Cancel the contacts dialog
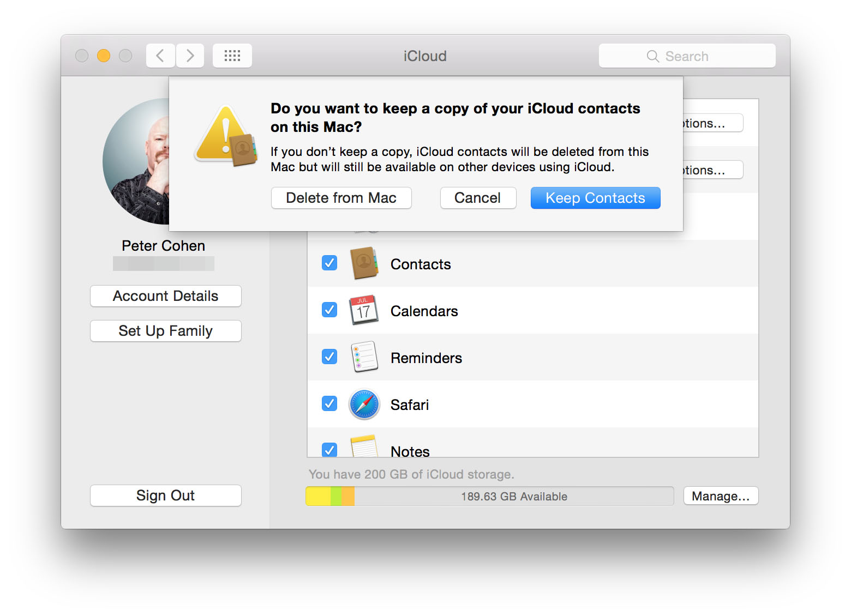Image resolution: width=851 pixels, height=616 pixels. click(x=478, y=198)
